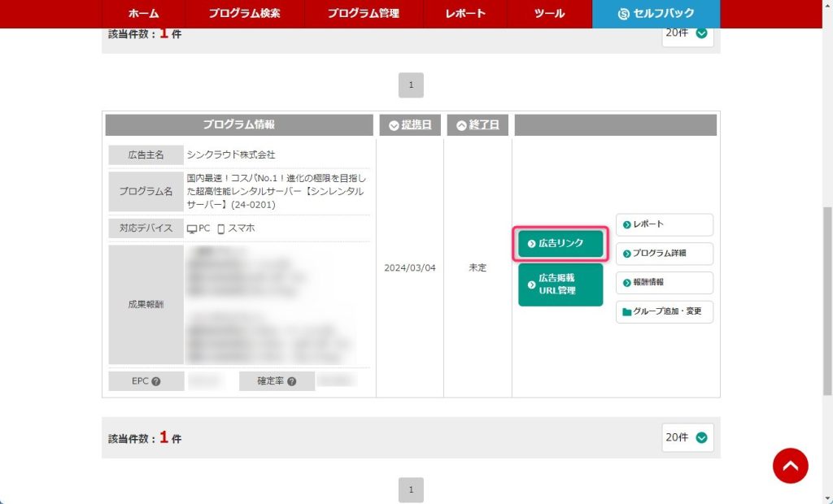The image size is (833, 504).
Task: Click the folder icon in グループ追加・変更
Action: (x=626, y=311)
